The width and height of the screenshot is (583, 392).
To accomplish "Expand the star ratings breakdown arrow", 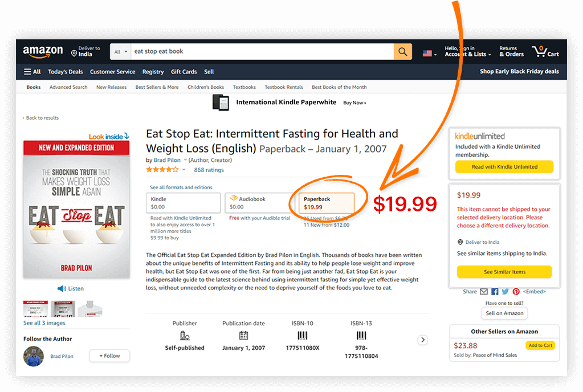I will point(184,170).
